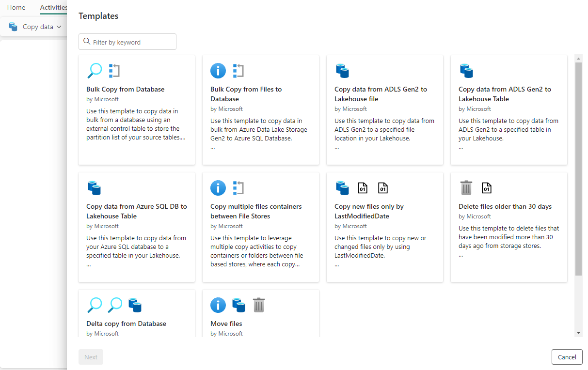Viewport: 588px width, 370px height.
Task: Expand the Copy data dropdown chevron
Action: [59, 27]
